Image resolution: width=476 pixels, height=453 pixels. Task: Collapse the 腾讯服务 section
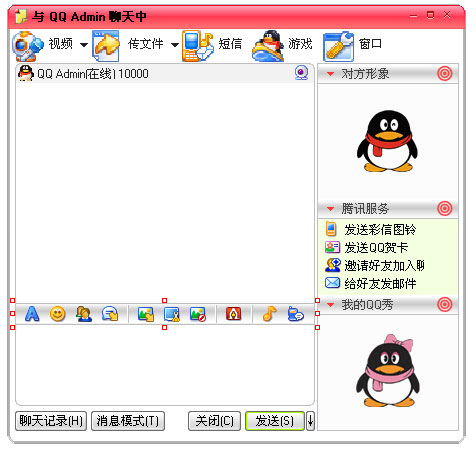(x=330, y=209)
